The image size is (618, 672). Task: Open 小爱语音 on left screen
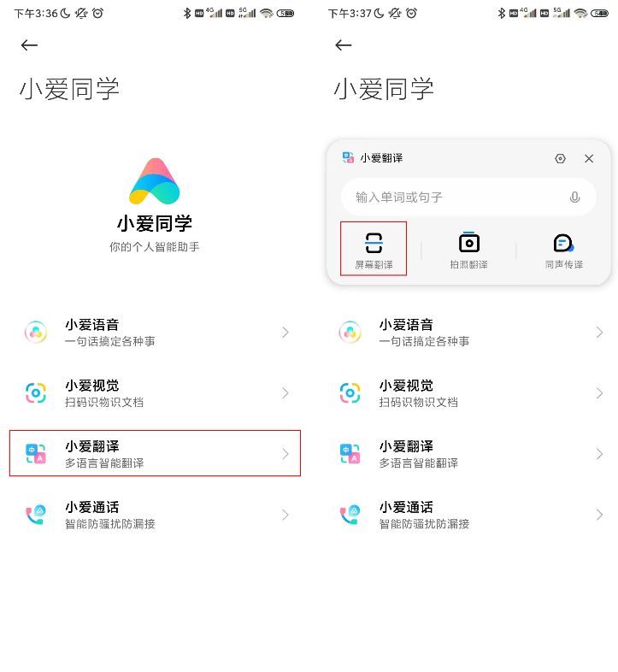point(155,332)
